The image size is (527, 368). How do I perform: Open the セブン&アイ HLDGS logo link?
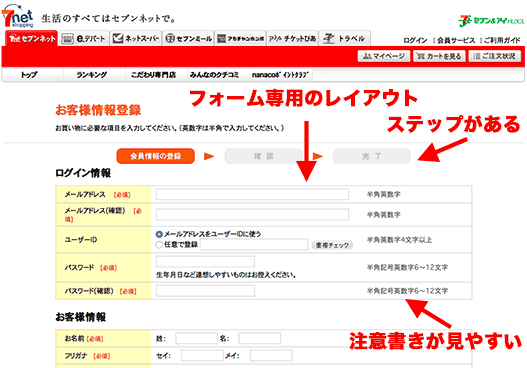[x=491, y=21]
